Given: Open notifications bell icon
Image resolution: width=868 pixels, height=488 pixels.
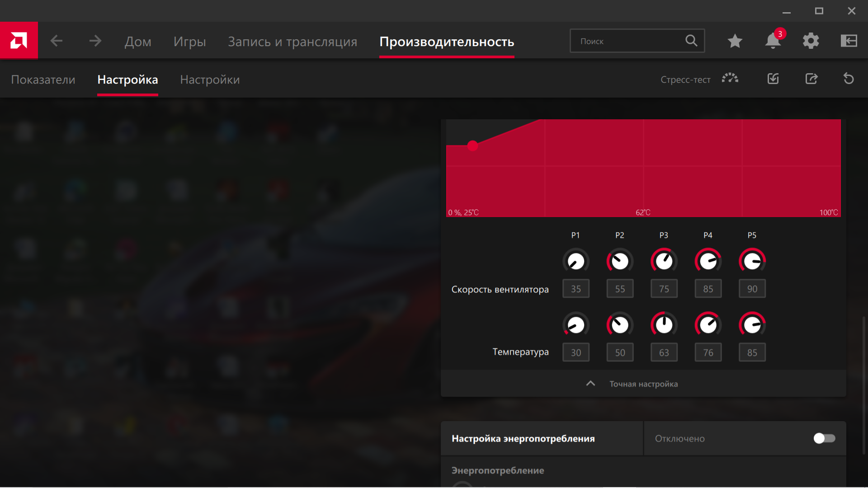Looking at the screenshot, I should 773,41.
